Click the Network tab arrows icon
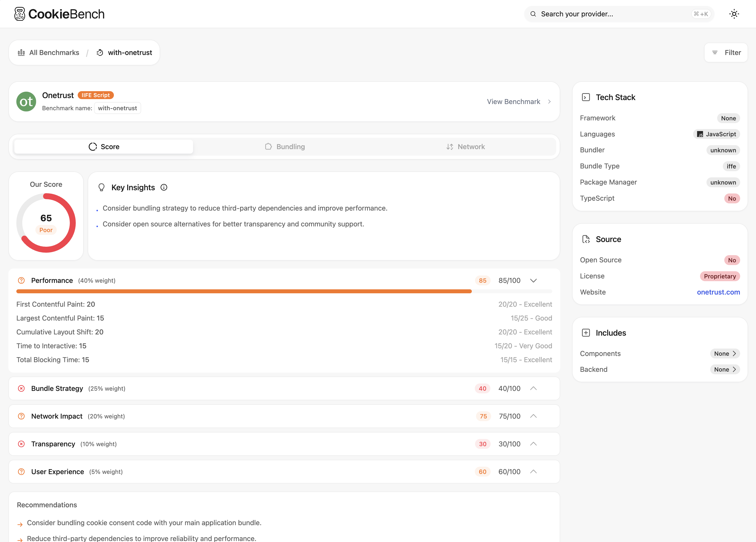Image resolution: width=756 pixels, height=542 pixels. coord(450,147)
